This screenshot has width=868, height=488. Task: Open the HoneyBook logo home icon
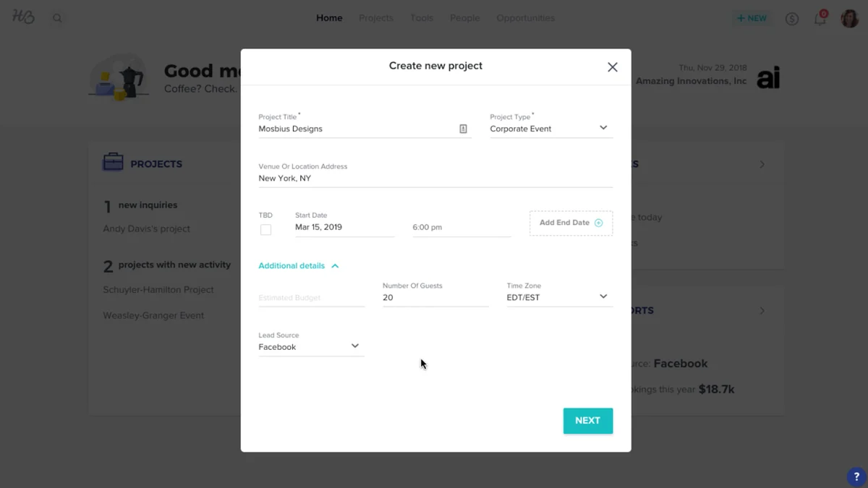coord(23,17)
